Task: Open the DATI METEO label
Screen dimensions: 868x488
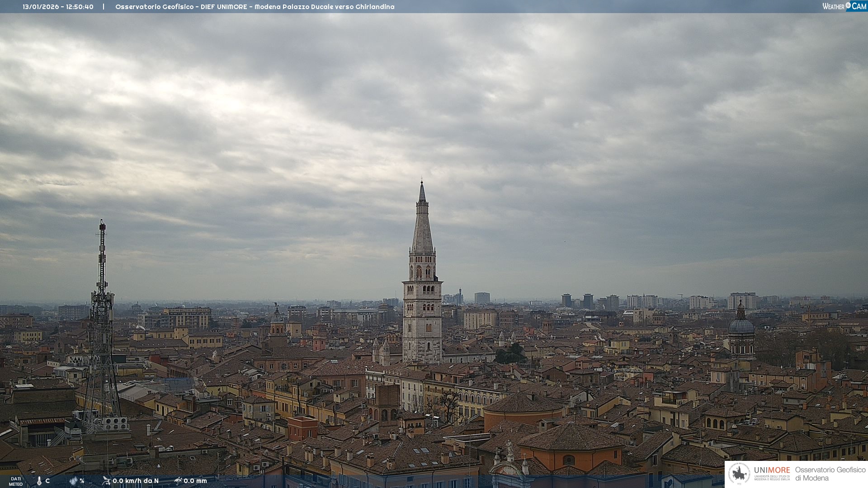Action: (x=16, y=481)
